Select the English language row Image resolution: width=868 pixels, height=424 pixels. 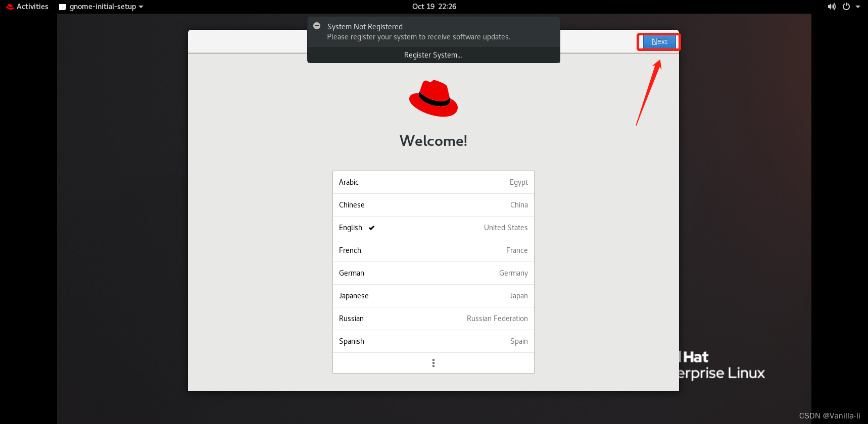433,228
